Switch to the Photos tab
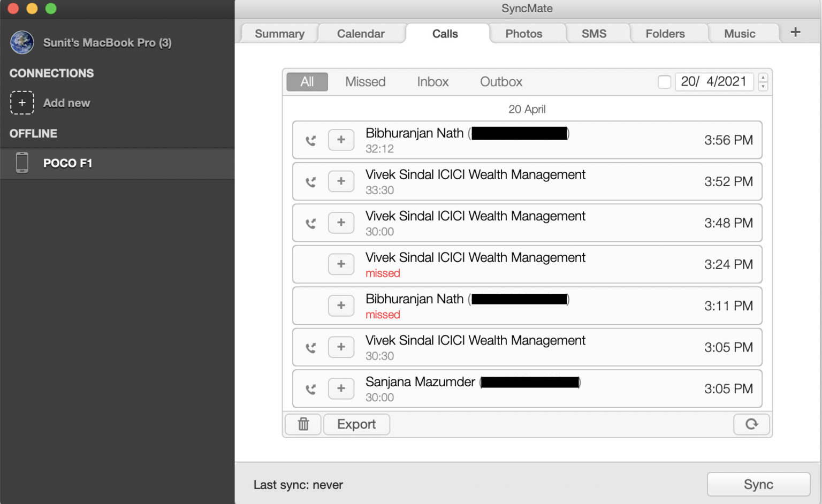 (523, 34)
